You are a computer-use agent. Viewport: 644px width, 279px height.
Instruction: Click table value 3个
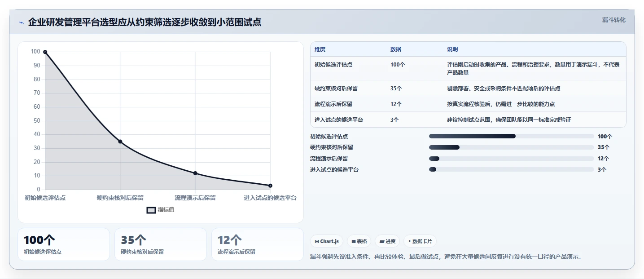click(x=394, y=120)
